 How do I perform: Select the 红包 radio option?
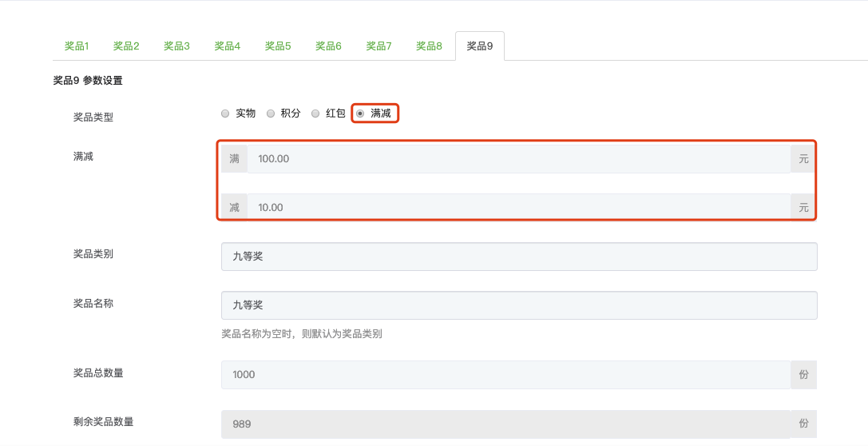[x=315, y=113]
